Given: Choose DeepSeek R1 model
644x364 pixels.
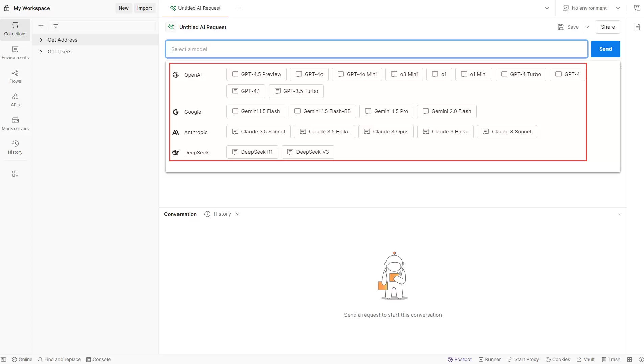Looking at the screenshot, I should tap(252, 152).
